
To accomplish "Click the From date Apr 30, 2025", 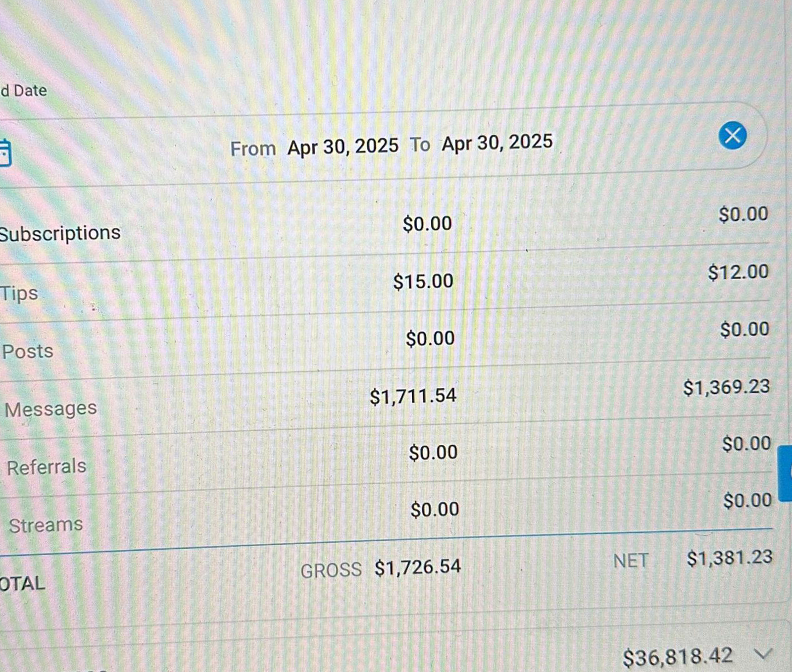I will 343,147.
